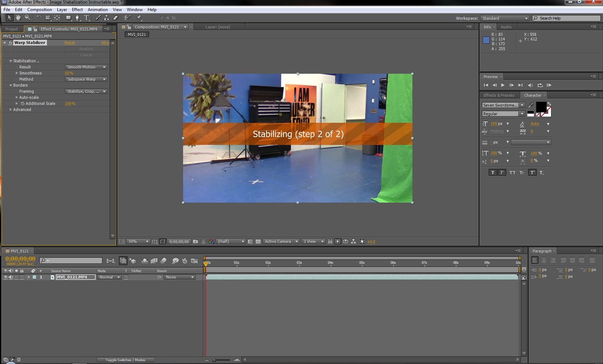This screenshot has width=603, height=364.
Task: Open the Effect menu
Action: pos(77,10)
